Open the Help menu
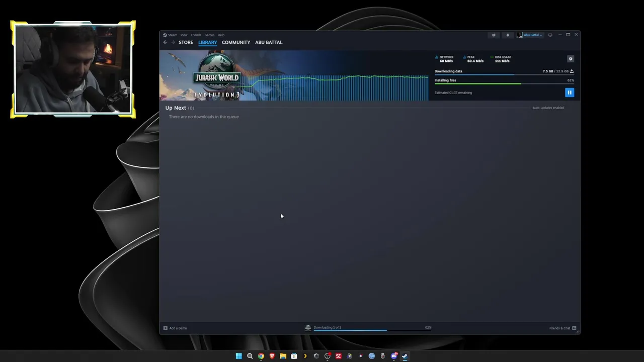The image size is (644, 362). [x=221, y=35]
